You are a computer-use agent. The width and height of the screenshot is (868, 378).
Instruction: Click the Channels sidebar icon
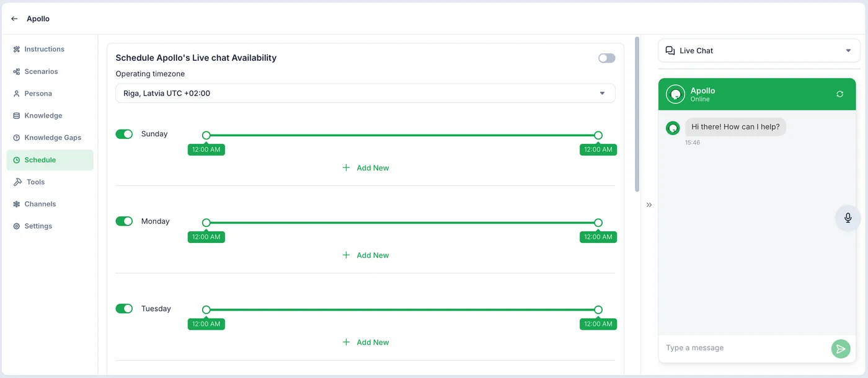[17, 204]
